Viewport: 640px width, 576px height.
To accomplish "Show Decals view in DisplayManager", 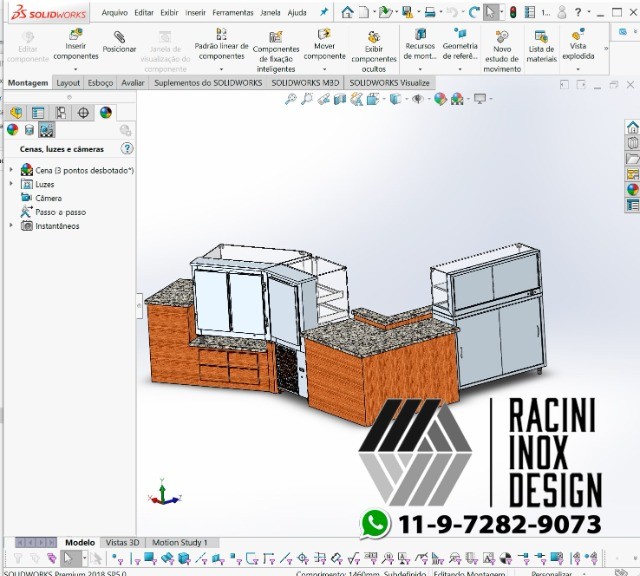I will tap(29, 130).
